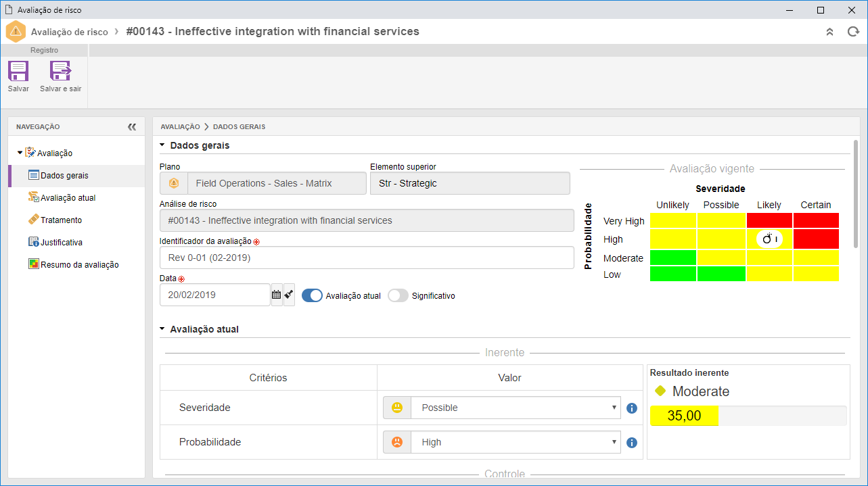
Task: Click the Elemento superior field Str - Strategic
Action: point(470,183)
